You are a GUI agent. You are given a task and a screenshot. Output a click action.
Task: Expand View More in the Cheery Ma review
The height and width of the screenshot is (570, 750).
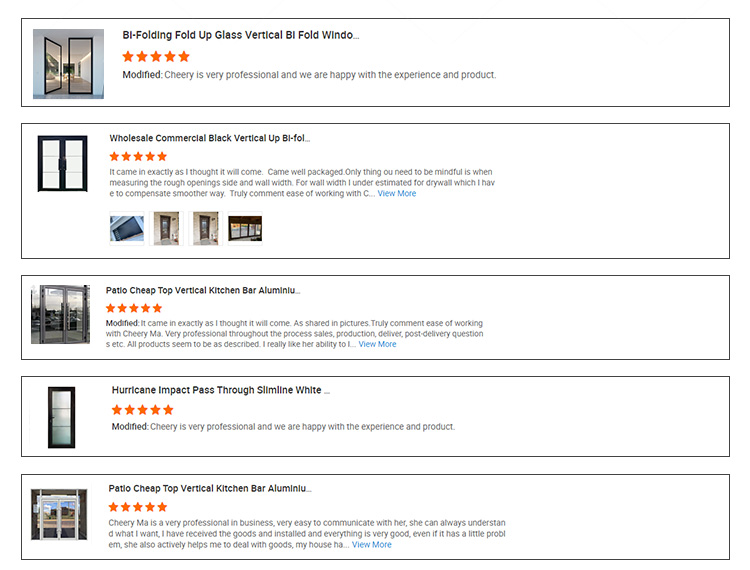371,545
